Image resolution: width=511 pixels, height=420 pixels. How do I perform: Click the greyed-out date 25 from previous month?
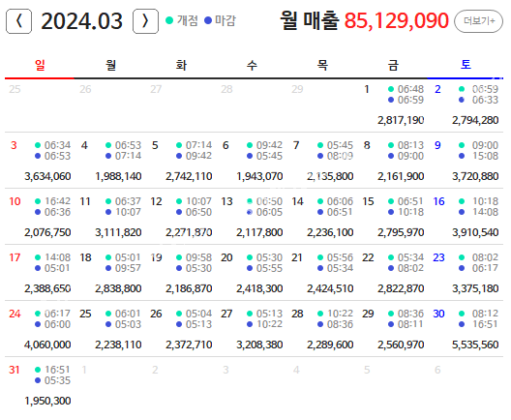[15, 89]
